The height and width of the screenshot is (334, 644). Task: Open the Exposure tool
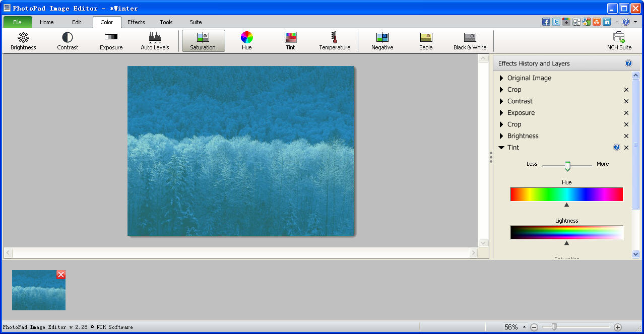pyautogui.click(x=111, y=41)
